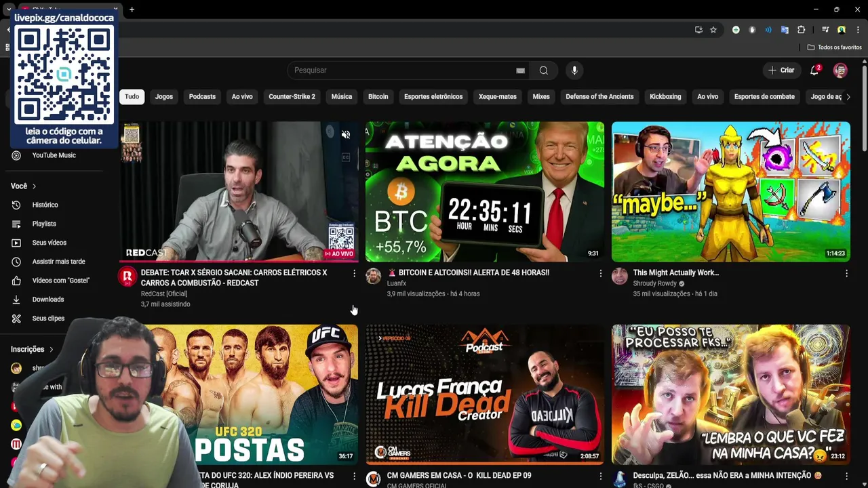Toggle captions on RedCast live preview
Screen dimensions: 868x488
tap(346, 157)
